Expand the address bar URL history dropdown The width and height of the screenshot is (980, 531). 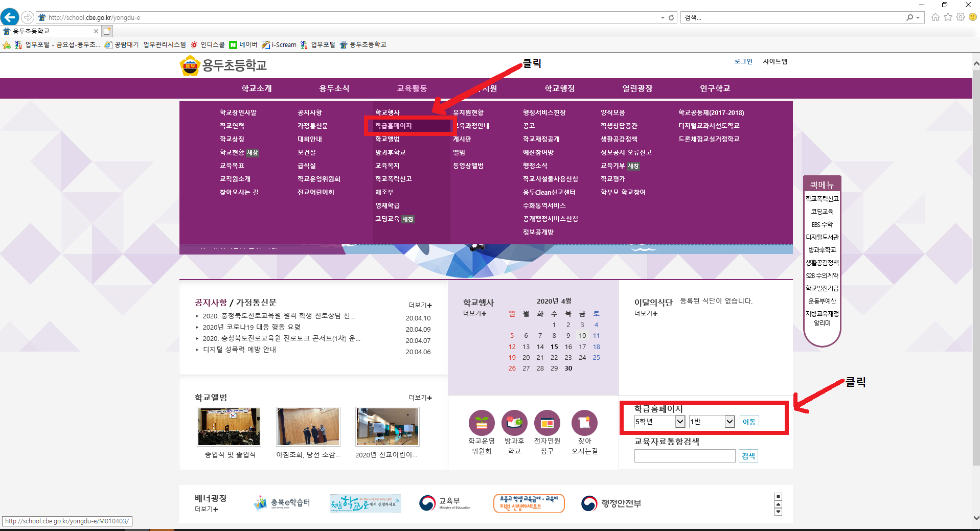(x=663, y=17)
